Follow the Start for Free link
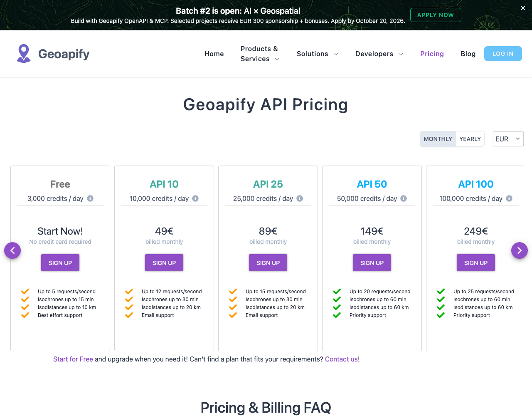 pyautogui.click(x=73, y=359)
